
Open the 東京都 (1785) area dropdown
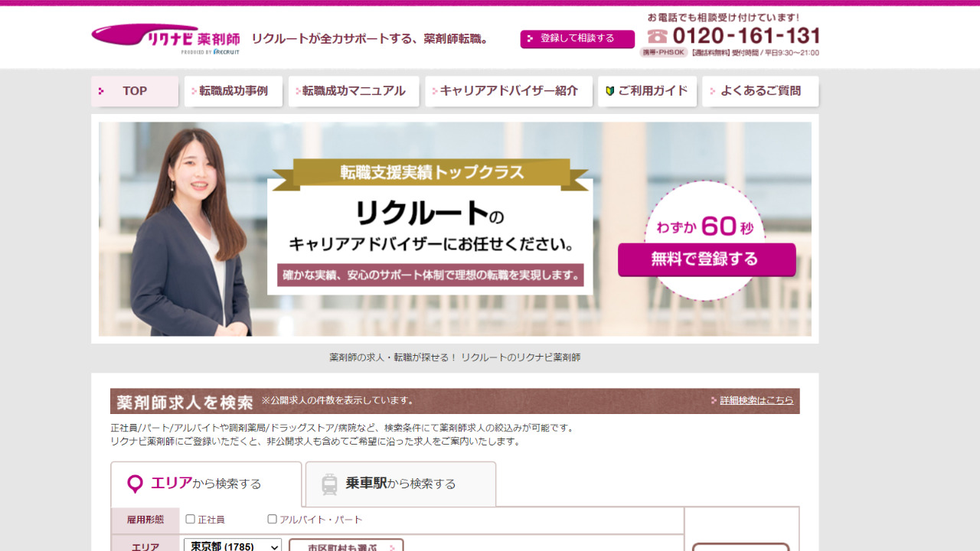[x=233, y=547]
